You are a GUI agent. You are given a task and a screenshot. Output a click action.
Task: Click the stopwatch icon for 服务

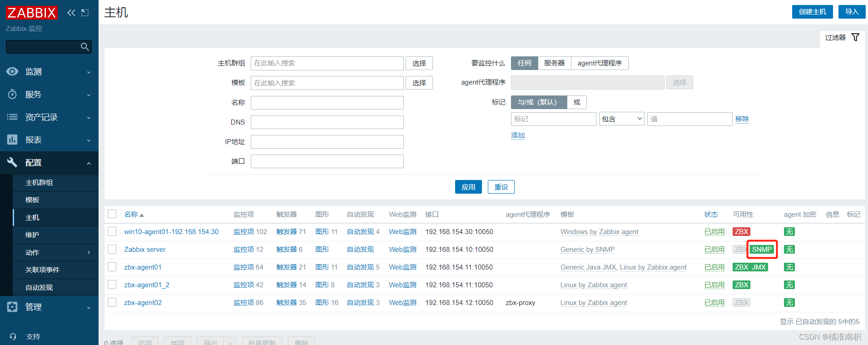[12, 94]
